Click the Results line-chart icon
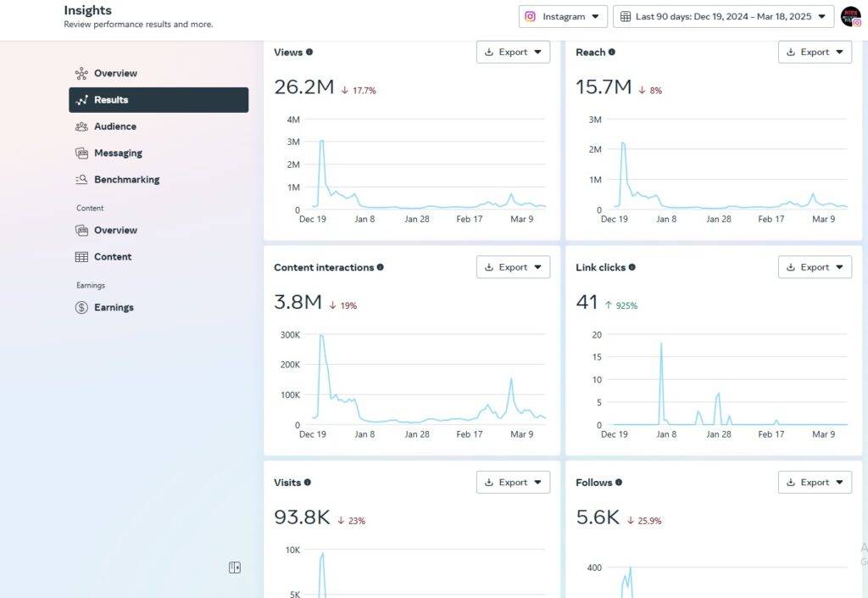 pyautogui.click(x=82, y=100)
